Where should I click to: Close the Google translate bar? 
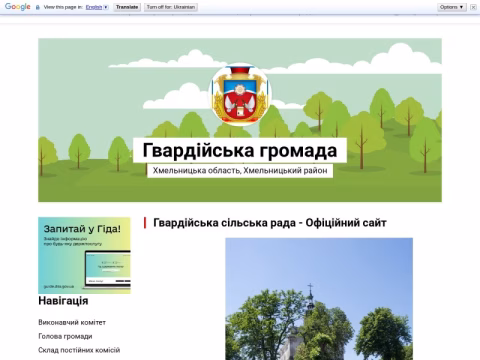(473, 7)
